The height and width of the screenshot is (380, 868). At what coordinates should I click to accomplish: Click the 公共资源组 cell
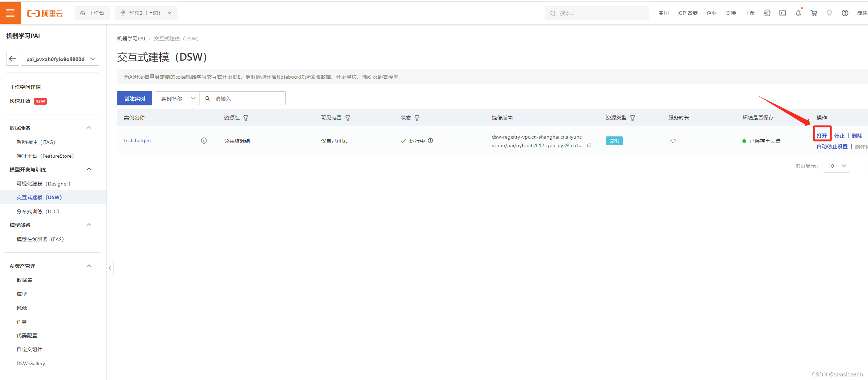click(237, 141)
